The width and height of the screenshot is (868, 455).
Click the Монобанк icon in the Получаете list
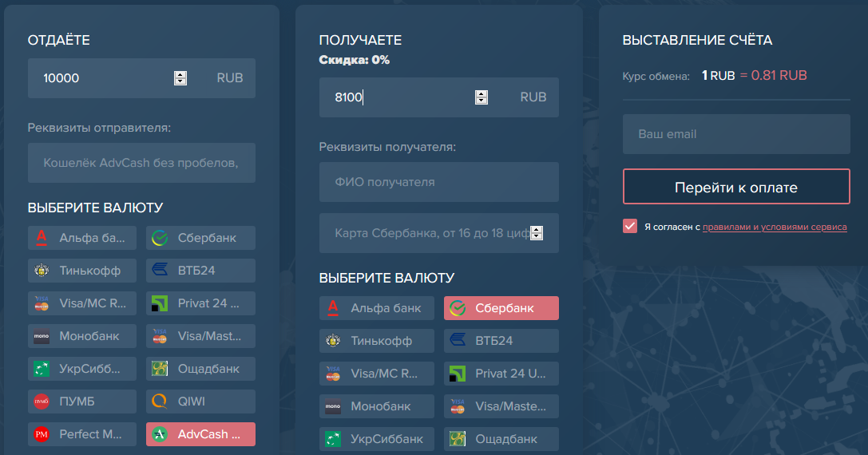coord(333,406)
